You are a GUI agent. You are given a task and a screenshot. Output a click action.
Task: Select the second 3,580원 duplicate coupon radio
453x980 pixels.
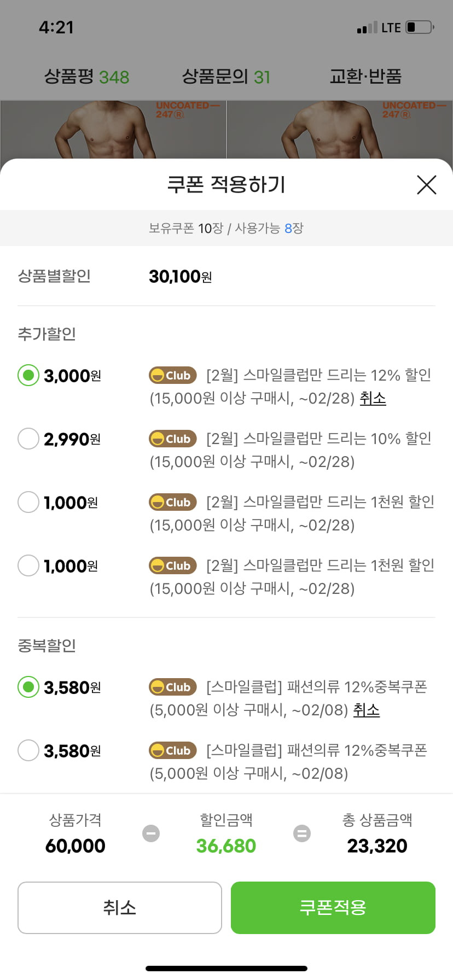click(x=28, y=750)
